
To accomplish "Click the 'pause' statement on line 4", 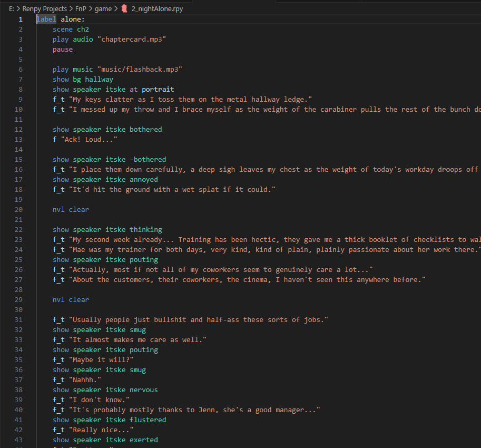I will click(x=63, y=50).
